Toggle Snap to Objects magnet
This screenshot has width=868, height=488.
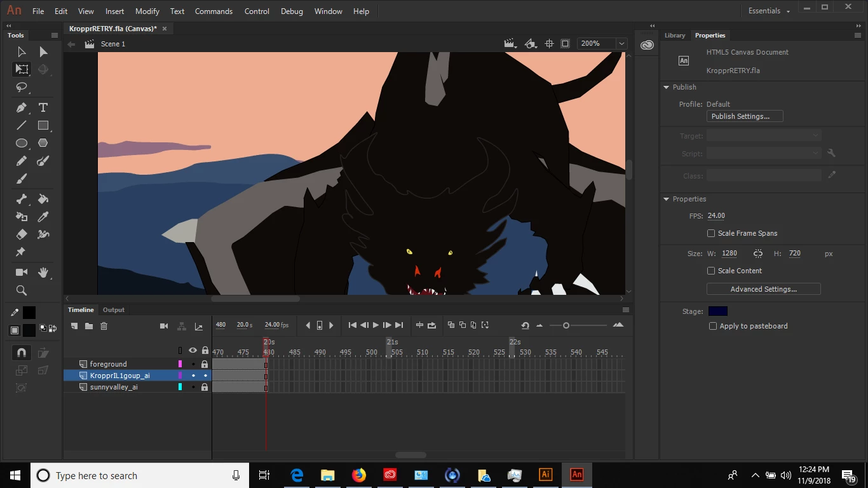tap(22, 352)
